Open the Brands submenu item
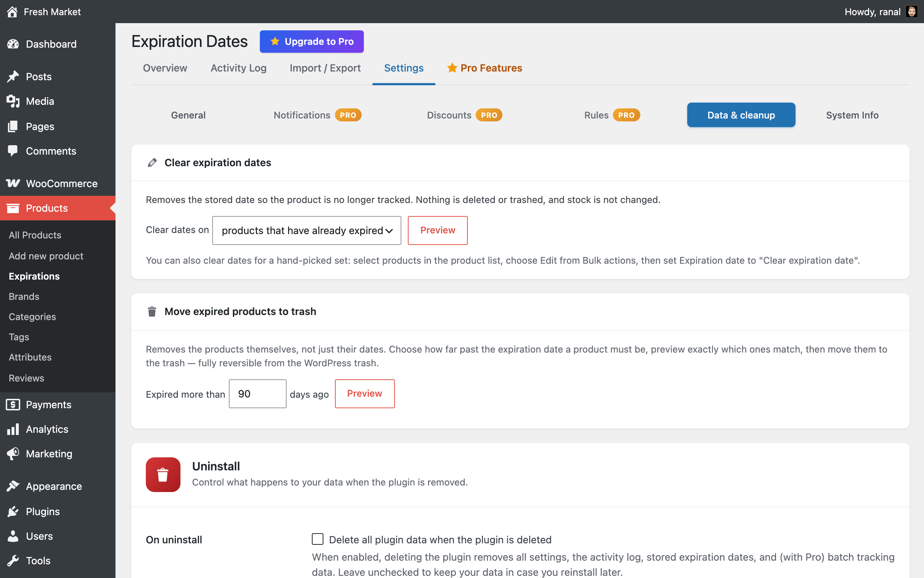Screen dimensions: 924x578 [x=24, y=296]
